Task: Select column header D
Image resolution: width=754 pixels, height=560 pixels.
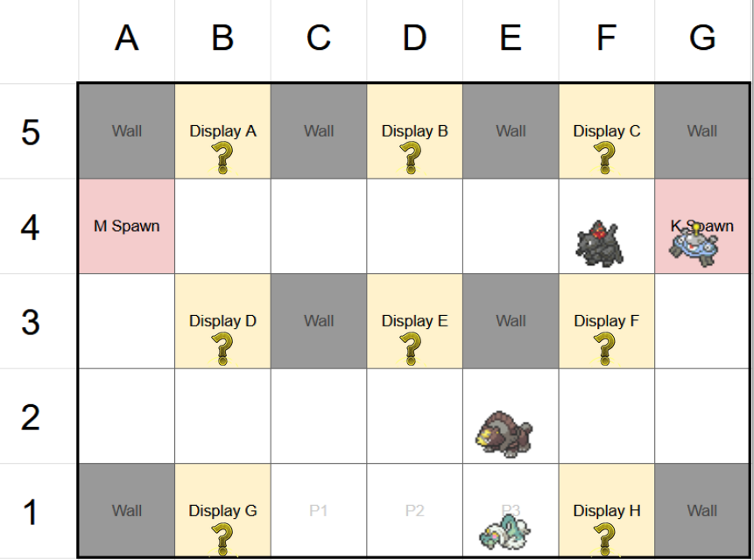Action: [414, 38]
